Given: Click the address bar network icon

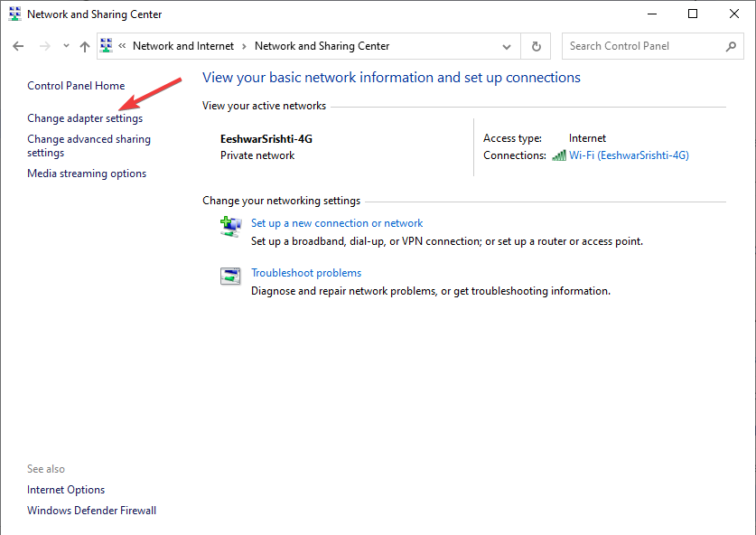Looking at the screenshot, I should click(x=106, y=45).
